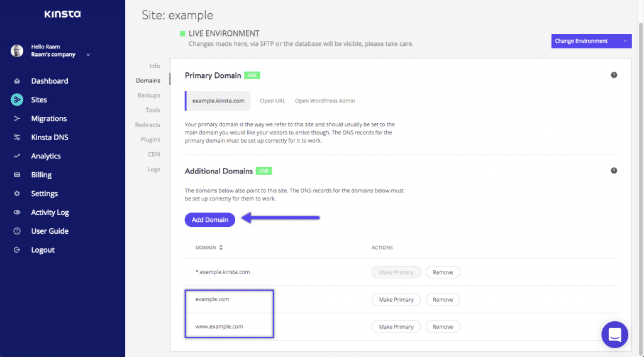
Task: Remove the *.example.kinsta.com domain
Action: 443,272
